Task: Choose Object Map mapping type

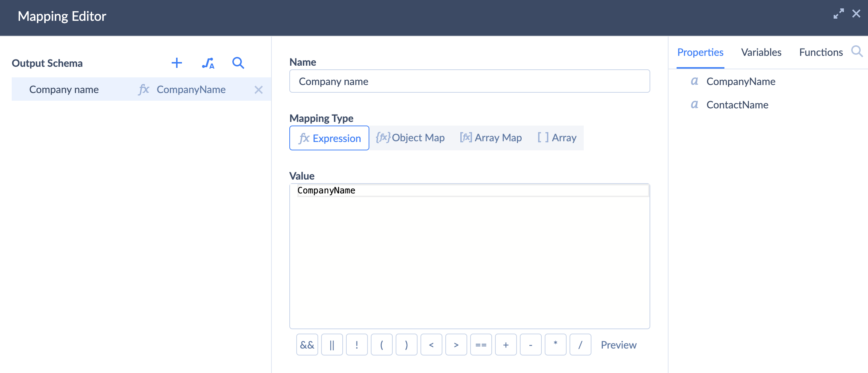Action: tap(410, 138)
